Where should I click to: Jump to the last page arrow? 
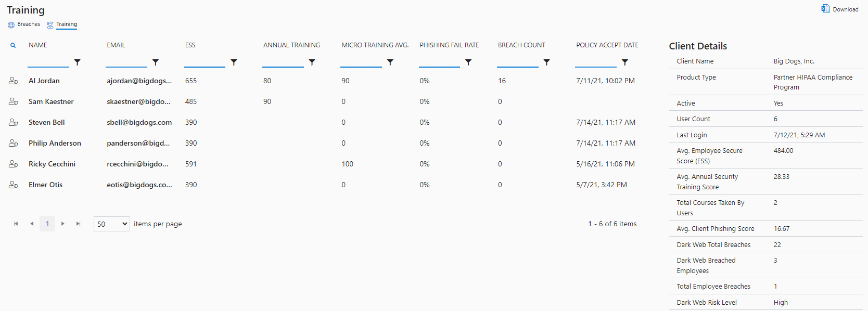[78, 224]
